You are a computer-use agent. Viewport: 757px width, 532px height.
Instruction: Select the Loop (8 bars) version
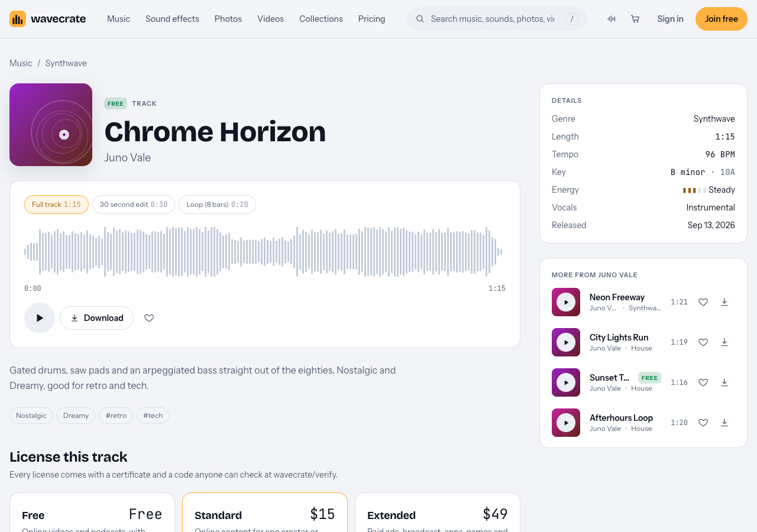pyautogui.click(x=217, y=205)
